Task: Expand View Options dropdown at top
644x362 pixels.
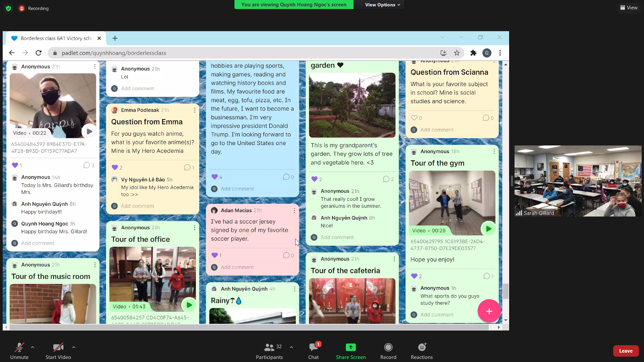Action: pyautogui.click(x=382, y=5)
